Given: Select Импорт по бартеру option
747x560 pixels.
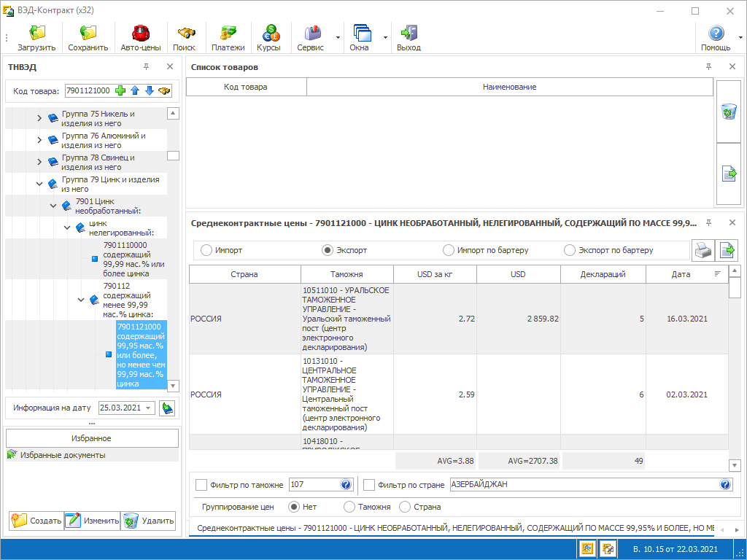Looking at the screenshot, I should tap(449, 251).
